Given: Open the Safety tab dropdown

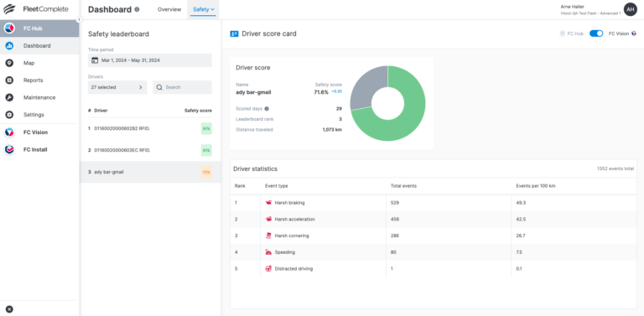Looking at the screenshot, I should pyautogui.click(x=204, y=9).
